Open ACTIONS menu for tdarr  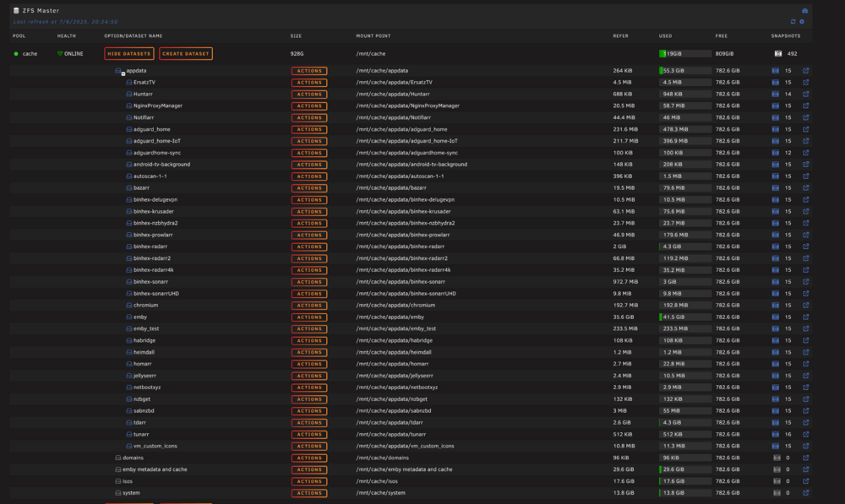309,423
